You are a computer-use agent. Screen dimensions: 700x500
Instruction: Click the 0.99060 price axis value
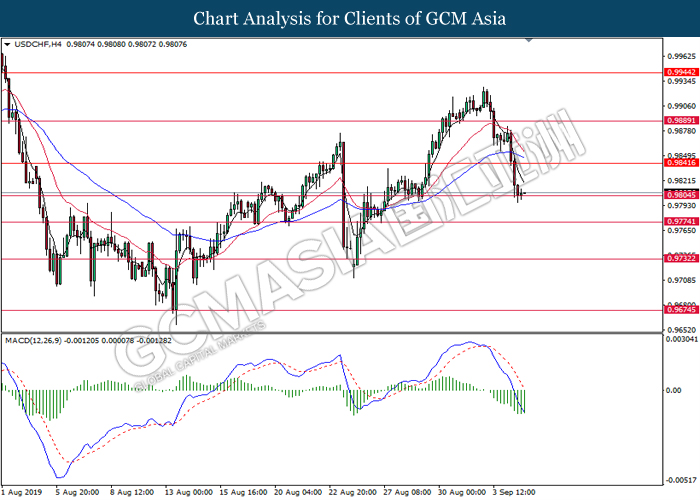click(x=682, y=106)
